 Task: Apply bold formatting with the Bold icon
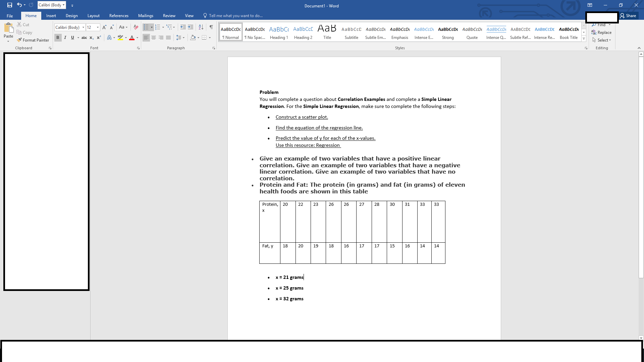[58, 38]
